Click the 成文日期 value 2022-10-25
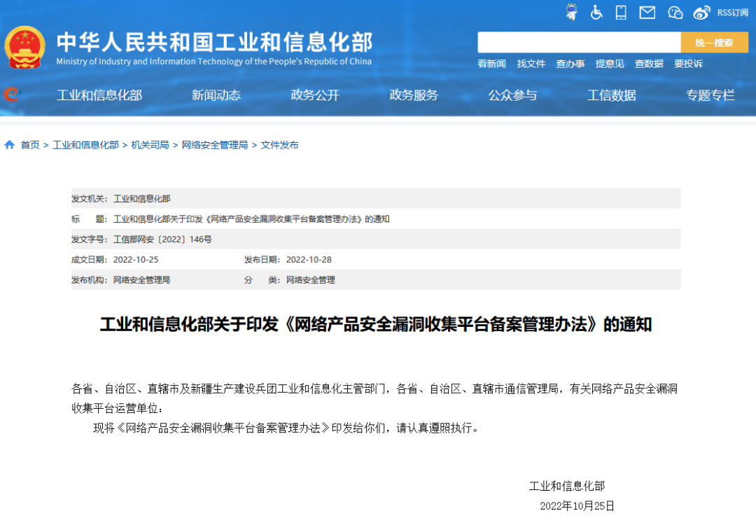The image size is (756, 532). tap(136, 260)
